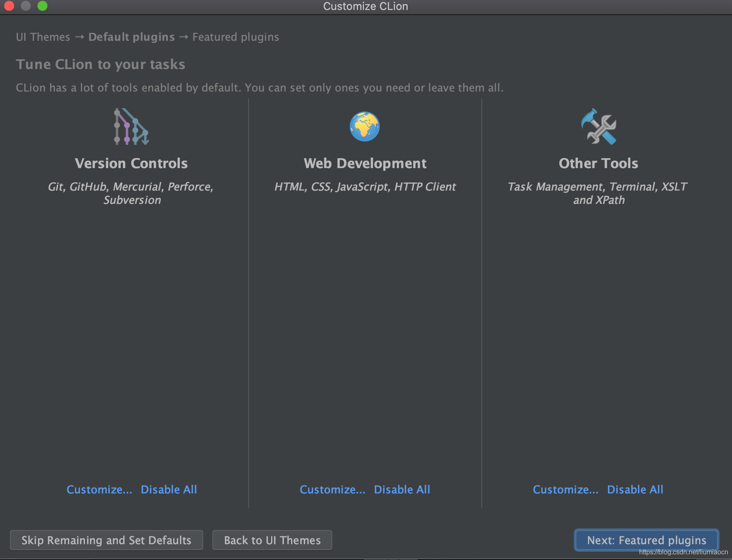Open Customize link under Version Controls

click(99, 490)
